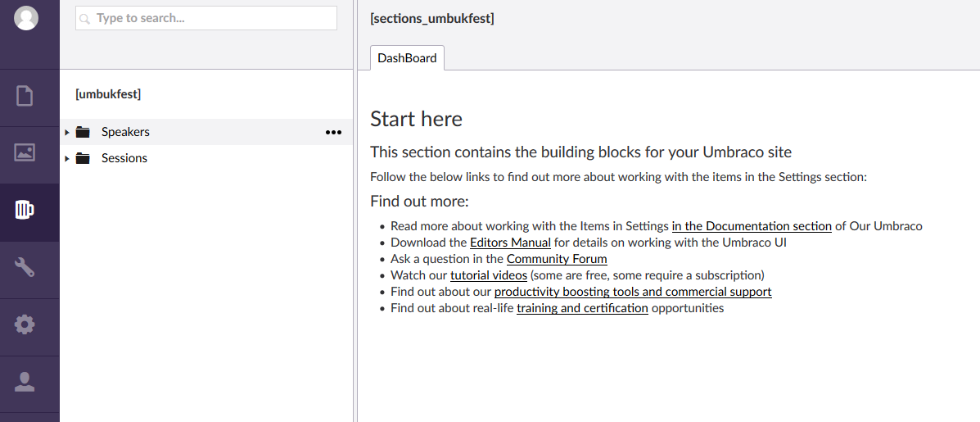Click the Speakers folder icon

tap(83, 132)
